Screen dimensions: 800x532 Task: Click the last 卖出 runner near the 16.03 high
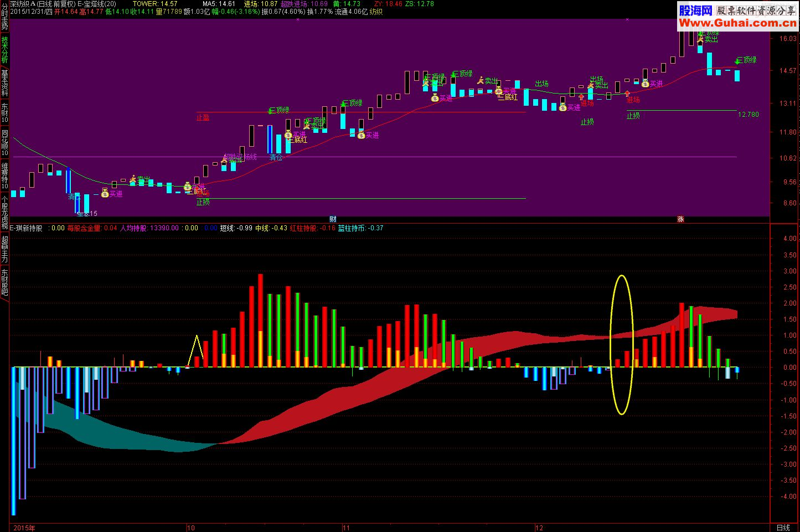[700, 39]
